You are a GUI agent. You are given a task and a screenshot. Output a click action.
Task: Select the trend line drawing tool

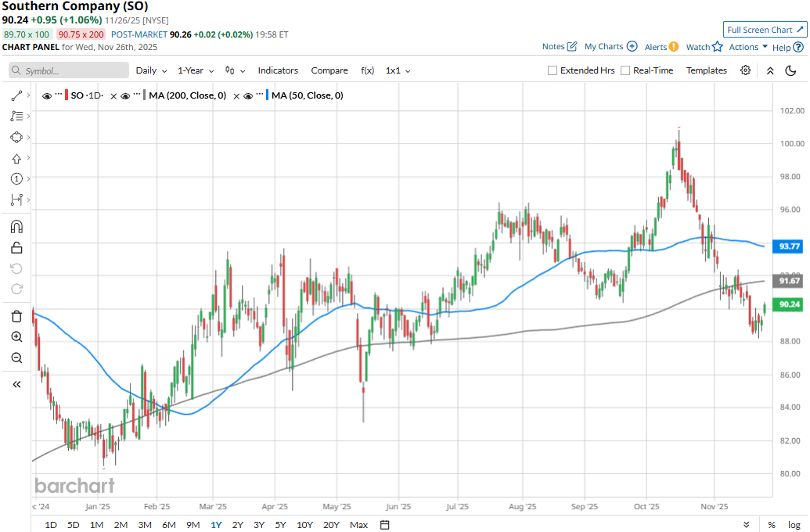(x=16, y=95)
